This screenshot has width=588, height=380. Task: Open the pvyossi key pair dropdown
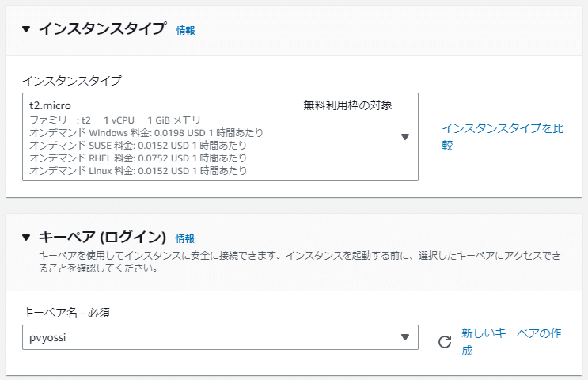pos(214,337)
